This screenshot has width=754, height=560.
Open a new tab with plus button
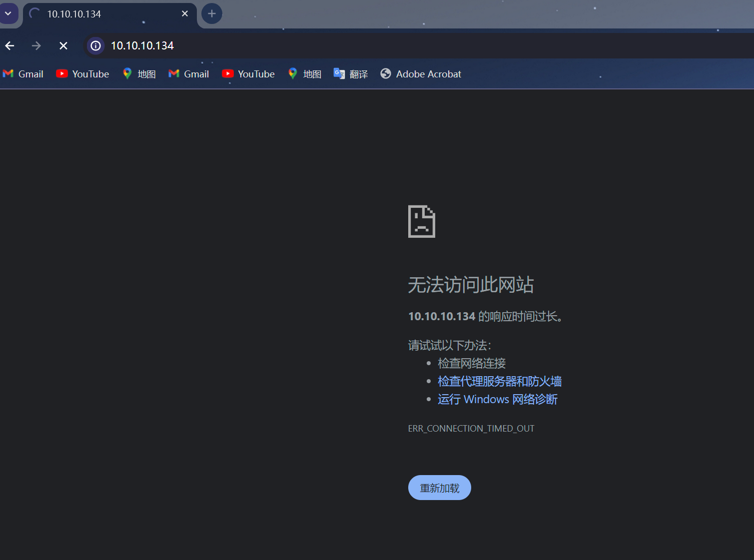(212, 13)
